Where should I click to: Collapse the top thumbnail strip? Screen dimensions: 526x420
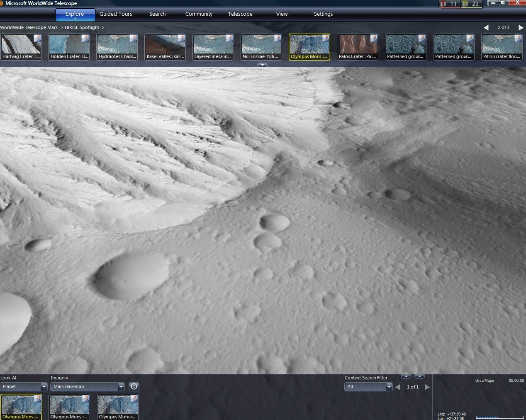tap(262, 65)
